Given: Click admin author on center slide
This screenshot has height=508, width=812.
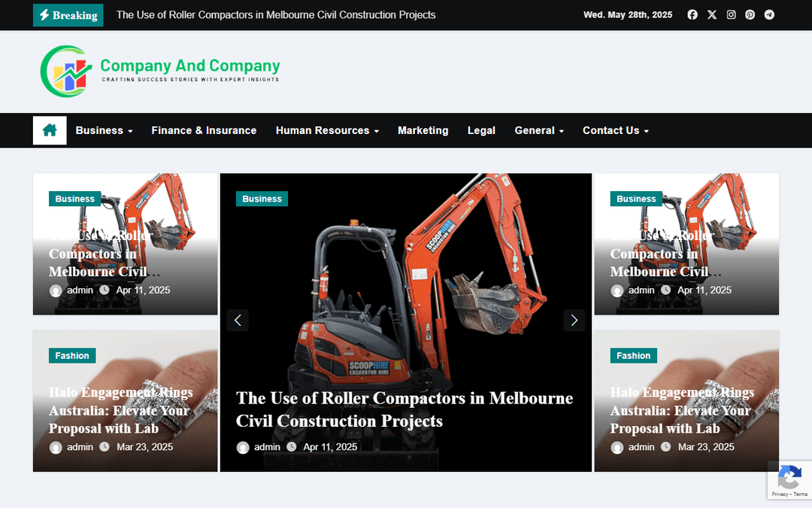Looking at the screenshot, I should 259,447.
